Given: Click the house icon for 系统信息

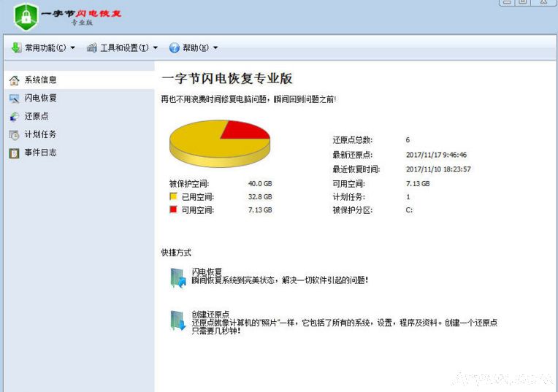Looking at the screenshot, I should 14,80.
